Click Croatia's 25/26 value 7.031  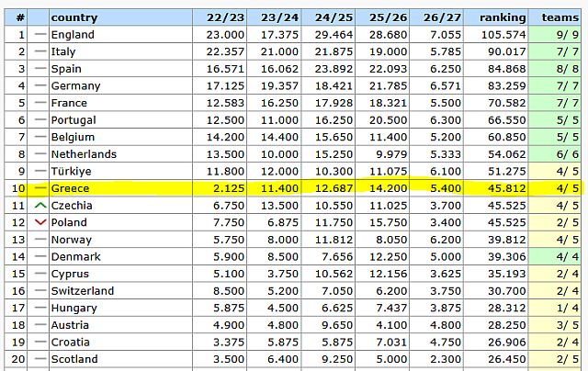(391, 343)
